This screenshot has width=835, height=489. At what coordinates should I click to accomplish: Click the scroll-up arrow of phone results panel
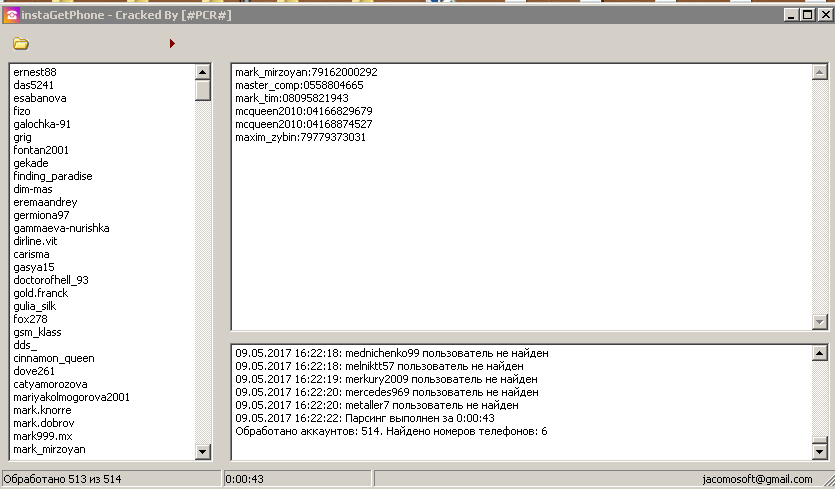pos(820,73)
